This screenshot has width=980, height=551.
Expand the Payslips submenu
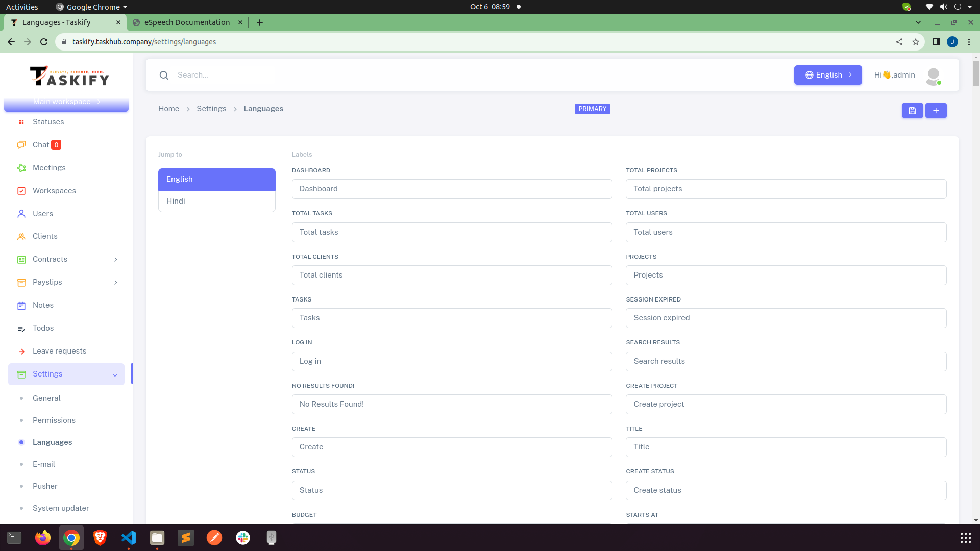click(116, 282)
